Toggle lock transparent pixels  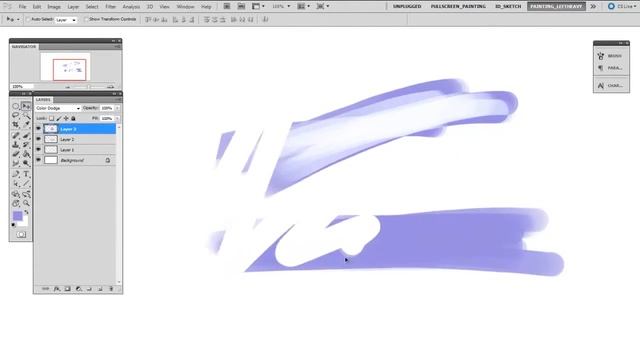51,118
